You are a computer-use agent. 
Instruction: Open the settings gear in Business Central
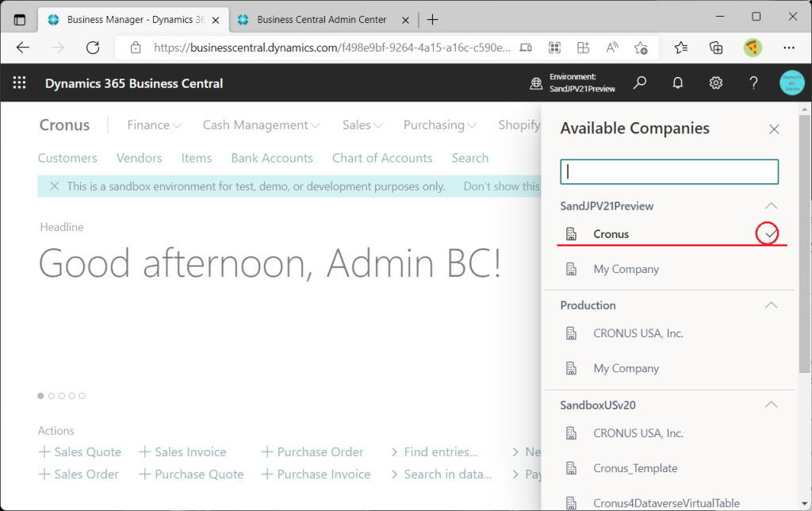[716, 83]
